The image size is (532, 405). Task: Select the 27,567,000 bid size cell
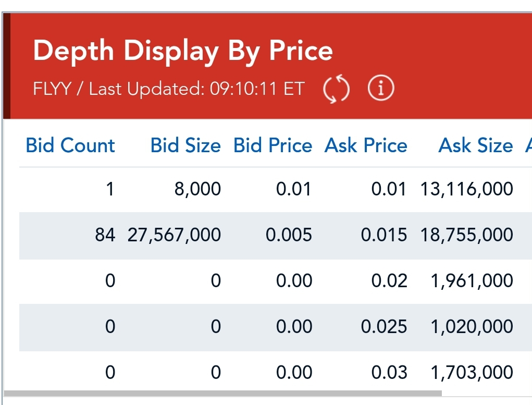pyautogui.click(x=175, y=235)
